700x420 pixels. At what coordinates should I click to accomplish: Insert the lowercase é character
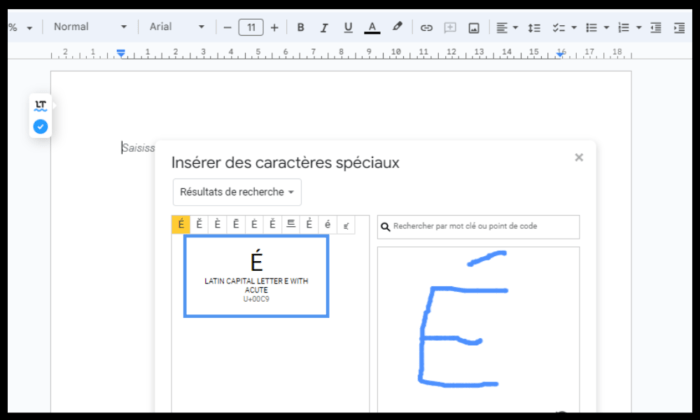(327, 225)
